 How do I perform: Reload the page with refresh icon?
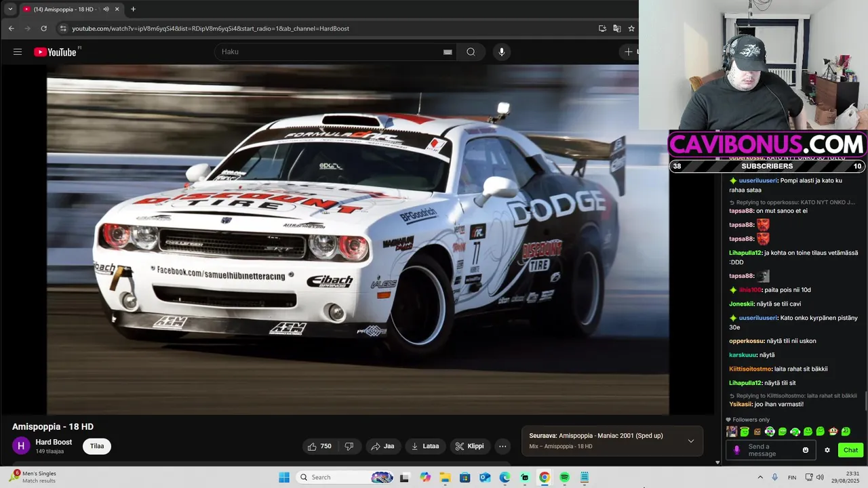tap(44, 28)
